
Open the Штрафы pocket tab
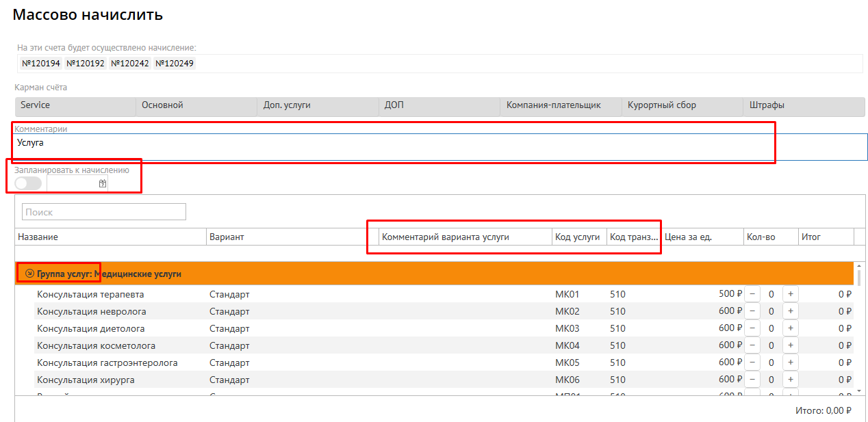point(767,105)
